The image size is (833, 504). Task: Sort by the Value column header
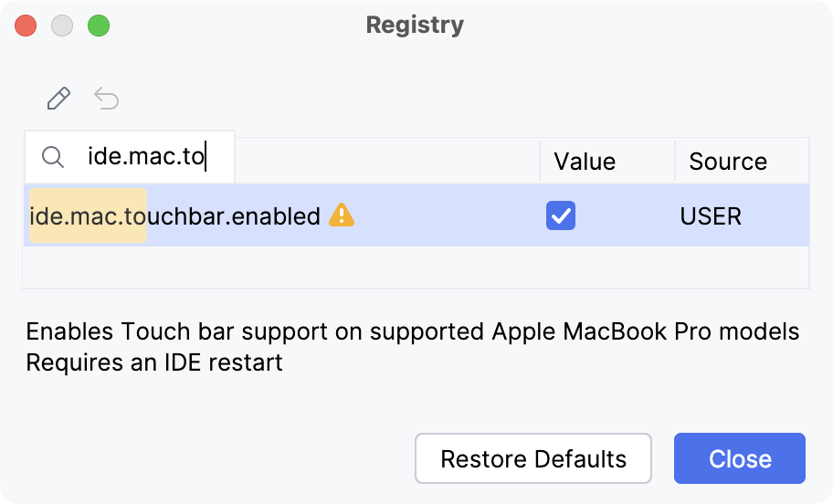(x=585, y=162)
